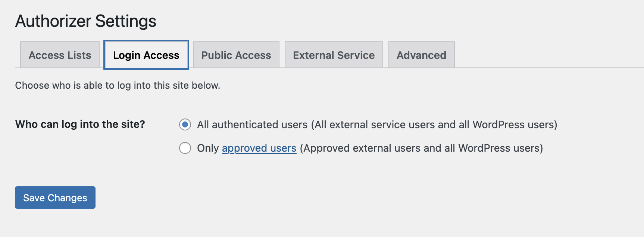Click "(All external service users and all WordPress users)" text
This screenshot has width=644, height=237.
click(434, 124)
